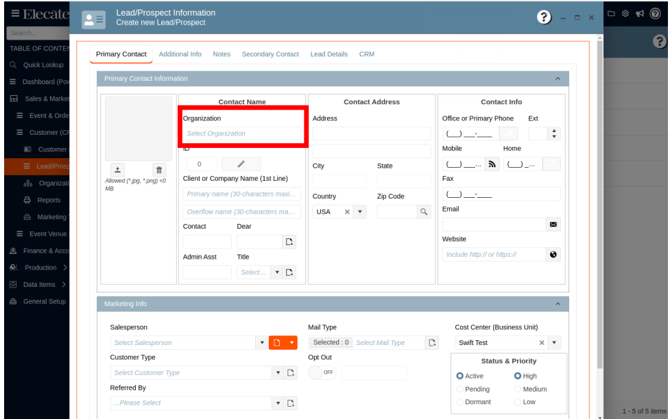Open the Lead Details tab
Screen dimensions: 670x419
[329, 54]
